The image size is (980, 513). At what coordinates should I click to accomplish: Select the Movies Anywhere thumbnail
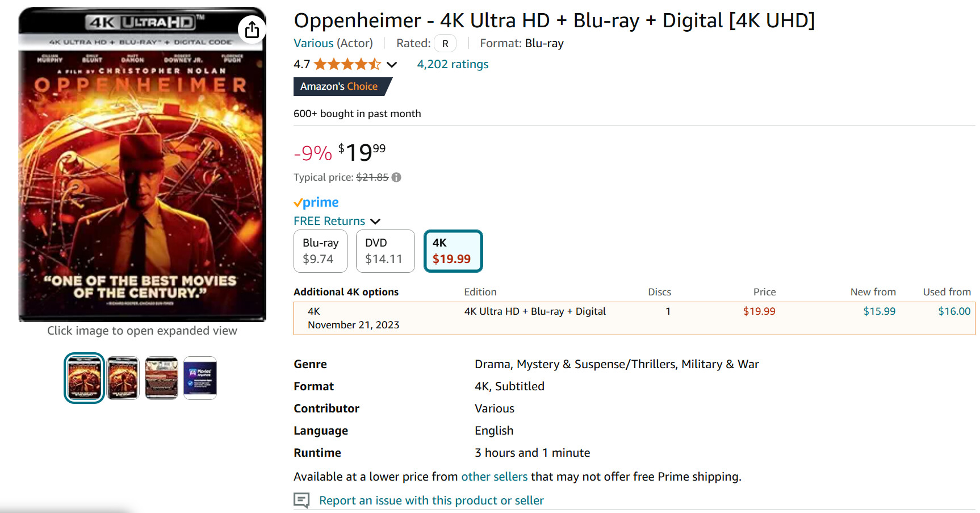200,378
